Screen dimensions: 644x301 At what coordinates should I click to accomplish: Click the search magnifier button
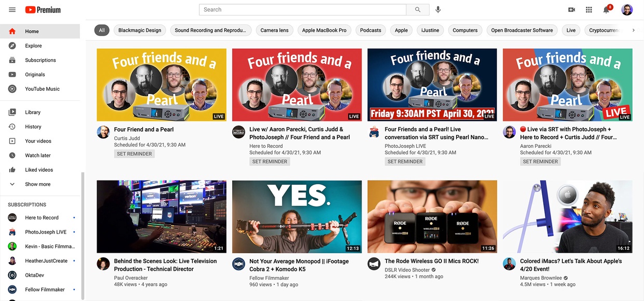pyautogui.click(x=418, y=10)
